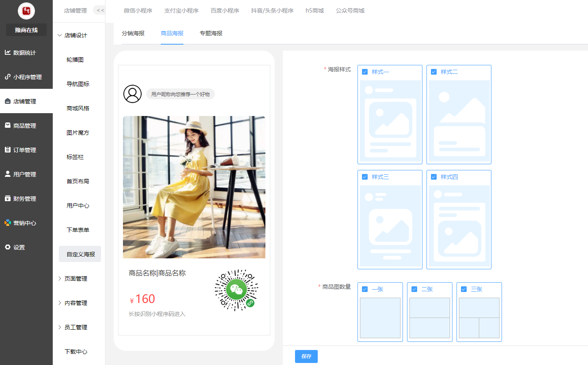
Task: Open h5商城 platform tab
Action: point(314,11)
